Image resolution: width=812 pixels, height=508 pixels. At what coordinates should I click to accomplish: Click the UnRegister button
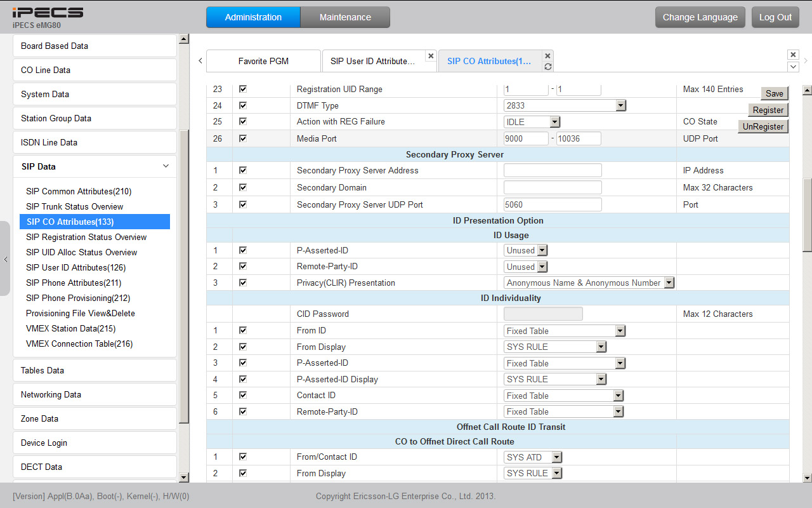point(763,126)
